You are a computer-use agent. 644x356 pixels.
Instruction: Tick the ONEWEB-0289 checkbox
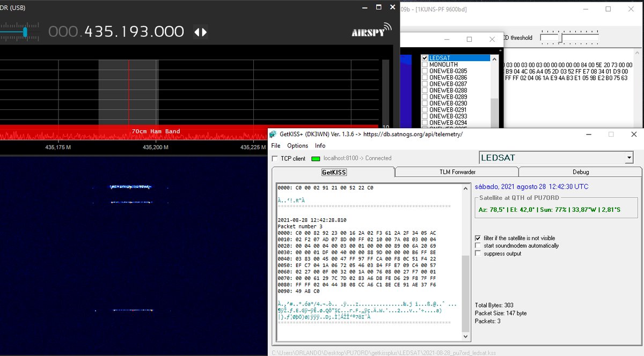point(425,97)
